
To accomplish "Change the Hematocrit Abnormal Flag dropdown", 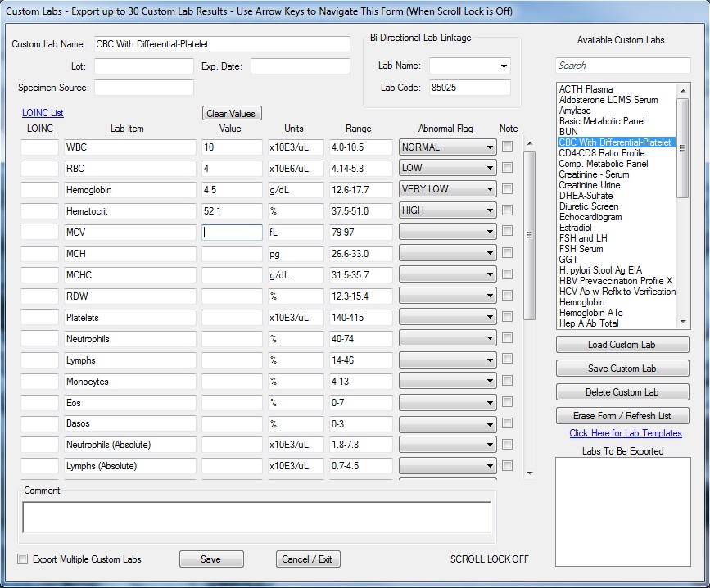I will pos(447,210).
